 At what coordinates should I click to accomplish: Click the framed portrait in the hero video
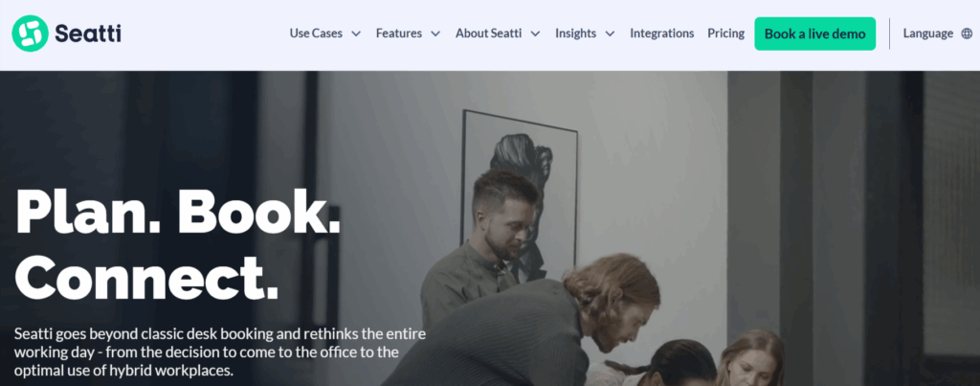[519, 193]
